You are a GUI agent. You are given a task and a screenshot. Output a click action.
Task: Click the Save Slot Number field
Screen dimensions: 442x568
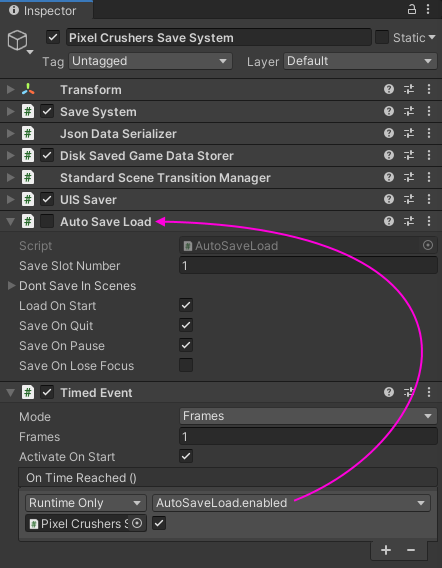click(x=308, y=266)
